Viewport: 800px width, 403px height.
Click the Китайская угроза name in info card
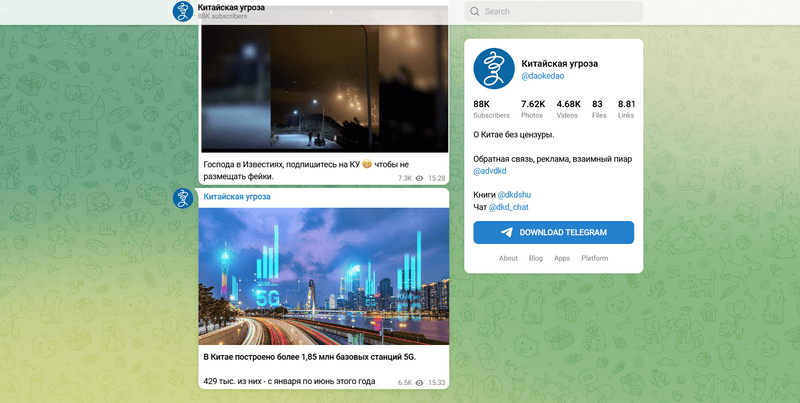559,64
